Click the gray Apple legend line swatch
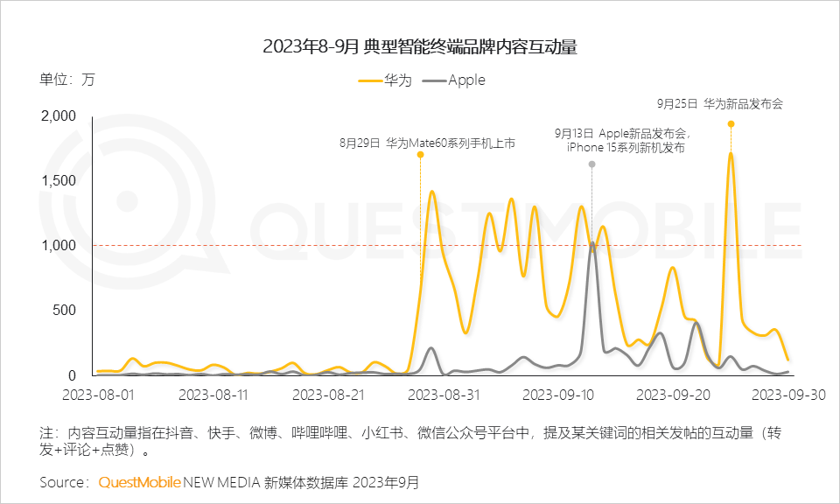This screenshot has width=840, height=504. pyautogui.click(x=433, y=80)
